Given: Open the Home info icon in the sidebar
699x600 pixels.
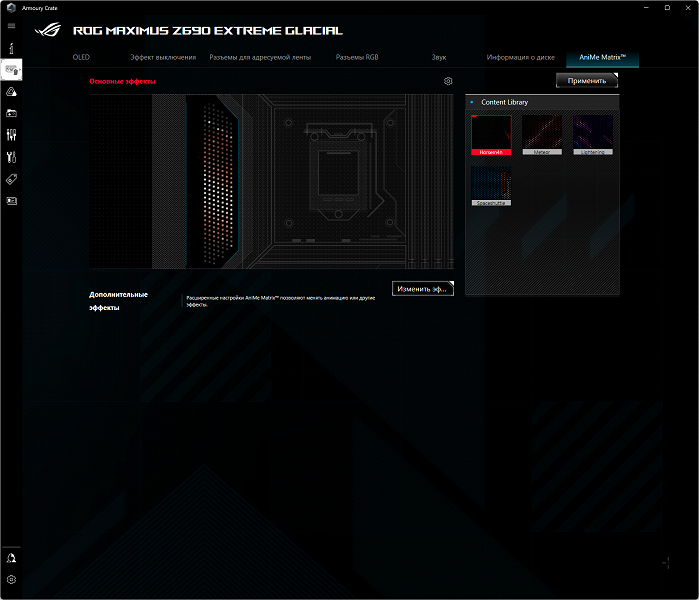Looking at the screenshot, I should [11, 48].
